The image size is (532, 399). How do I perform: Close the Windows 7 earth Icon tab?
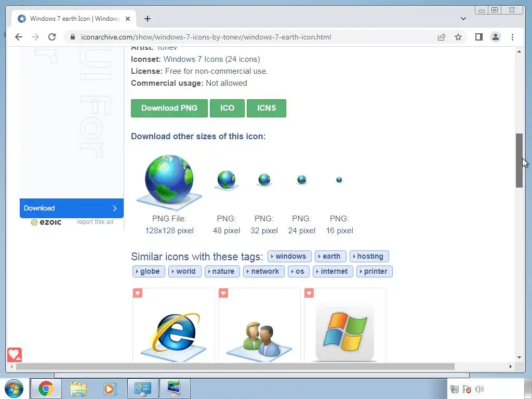click(x=128, y=19)
